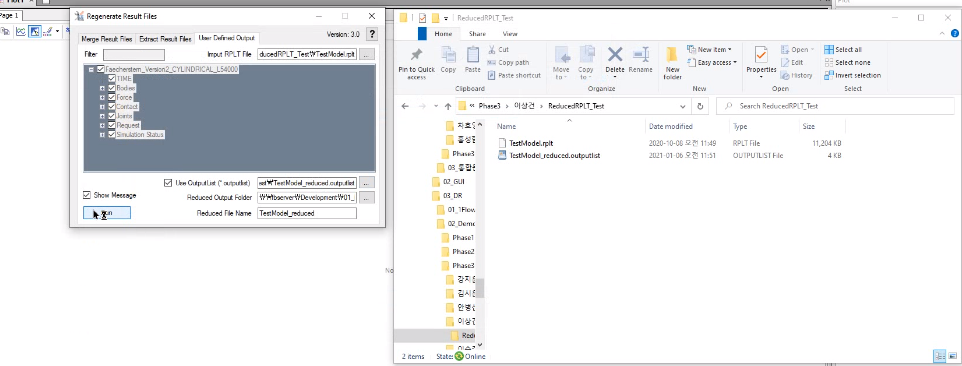
Task: Refresh the Explorer folder view
Action: 700,105
